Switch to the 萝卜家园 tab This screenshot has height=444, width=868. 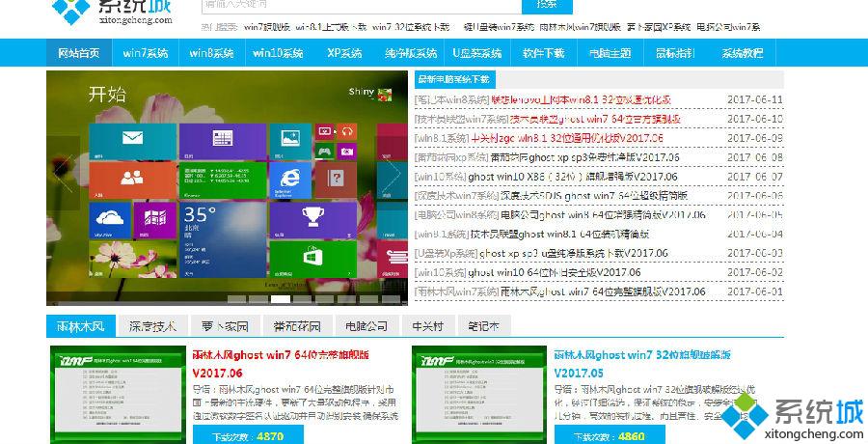point(224,326)
